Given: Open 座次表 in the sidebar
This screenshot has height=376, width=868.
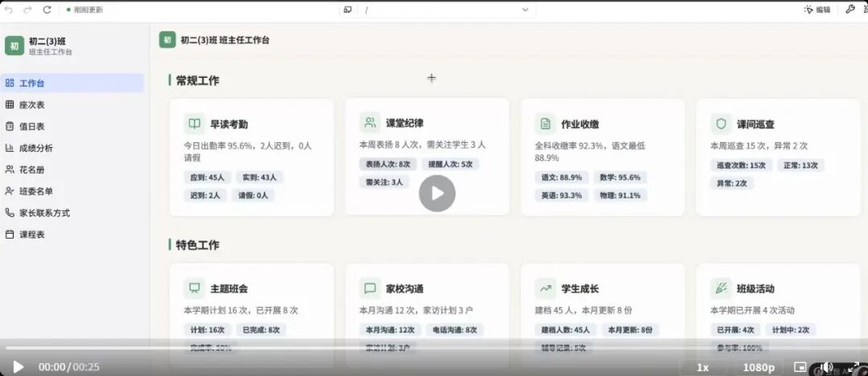Looking at the screenshot, I should tap(72, 104).
